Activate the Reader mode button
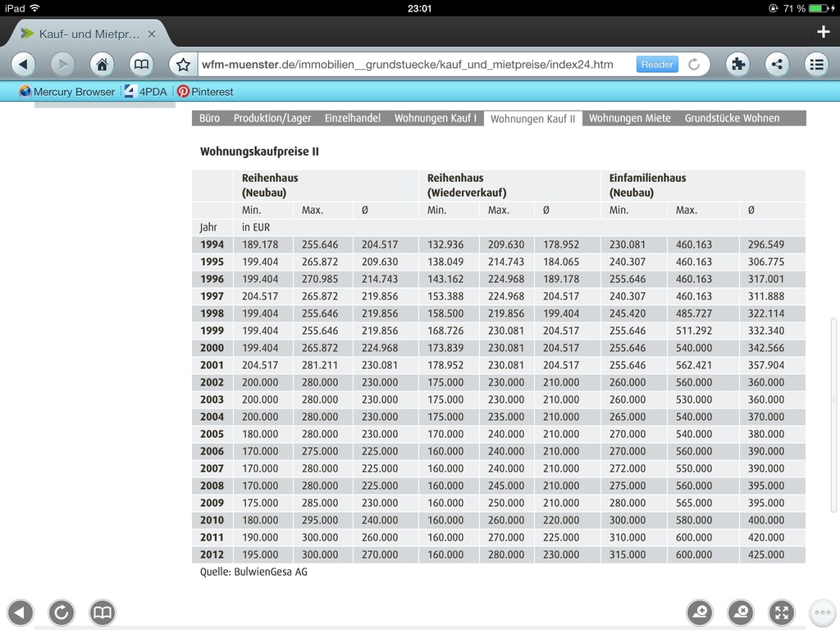Image resolution: width=840 pixels, height=630 pixels. 657,64
